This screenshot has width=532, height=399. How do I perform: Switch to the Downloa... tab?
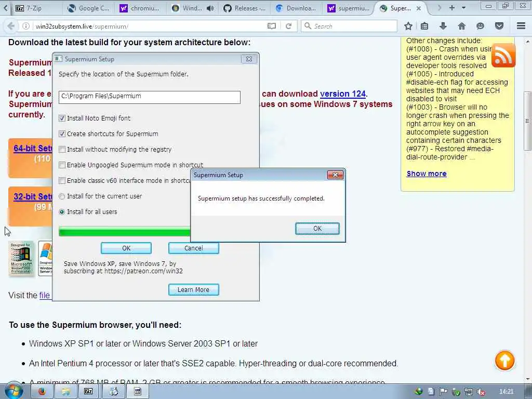[296, 8]
